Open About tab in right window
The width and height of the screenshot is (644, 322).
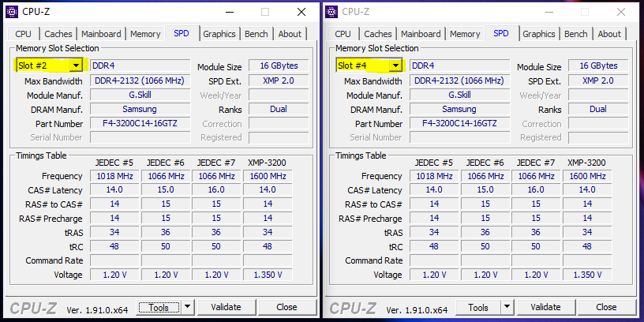[609, 34]
